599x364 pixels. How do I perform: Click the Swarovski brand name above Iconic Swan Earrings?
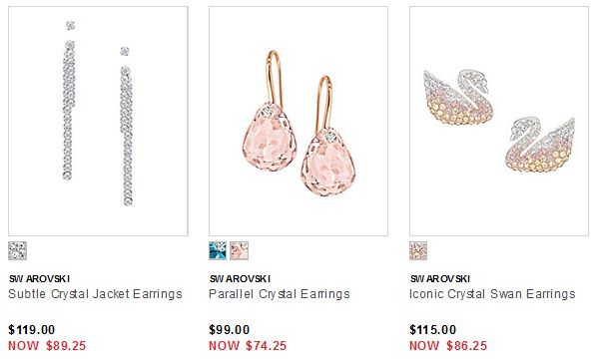tap(440, 279)
